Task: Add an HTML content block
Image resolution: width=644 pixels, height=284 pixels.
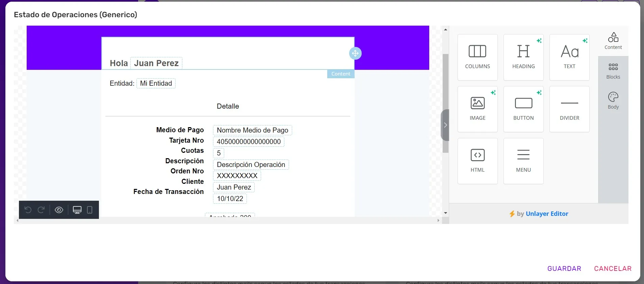Action: [478, 161]
